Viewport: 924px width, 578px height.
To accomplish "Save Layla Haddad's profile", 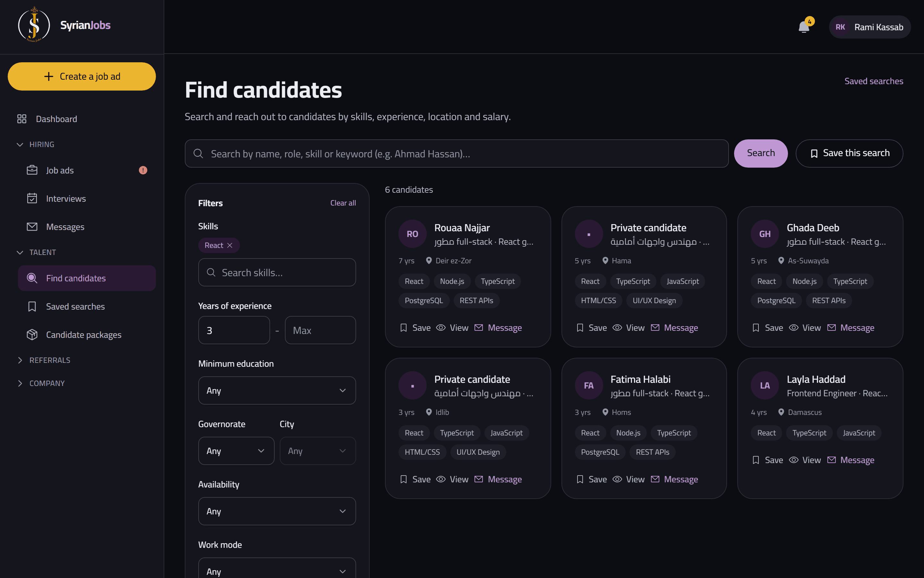I will pos(767,460).
